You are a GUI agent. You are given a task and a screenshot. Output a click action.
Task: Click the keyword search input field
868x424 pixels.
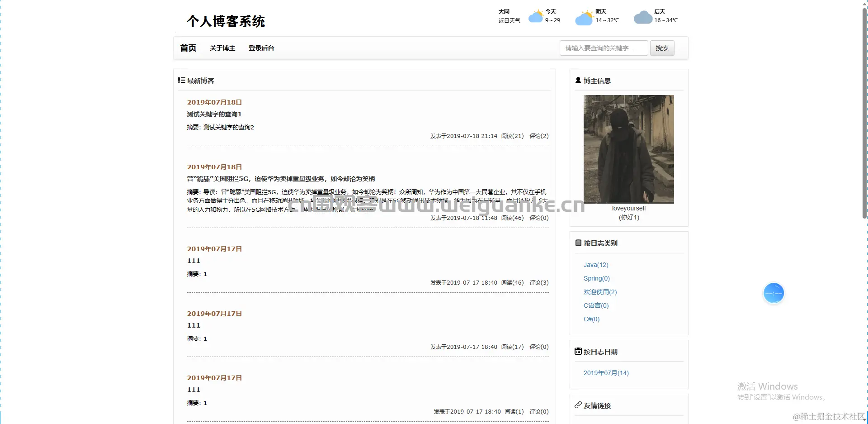[604, 48]
